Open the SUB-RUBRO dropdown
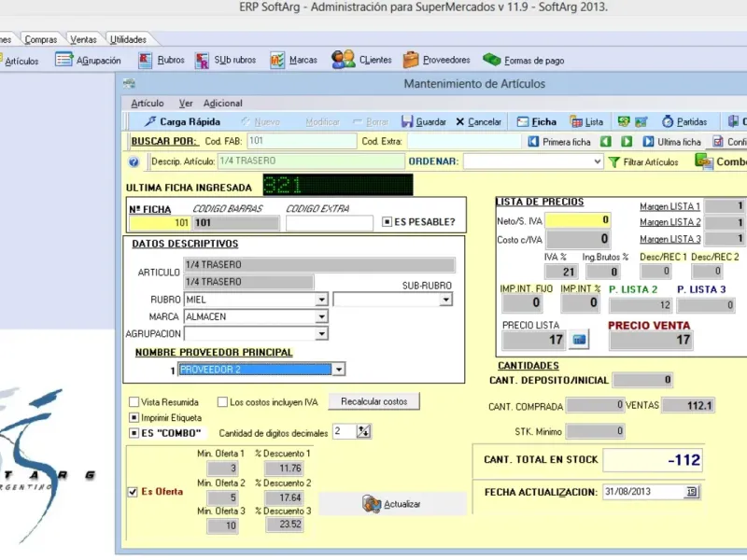Viewport: 747px width, 560px height. pos(446,300)
